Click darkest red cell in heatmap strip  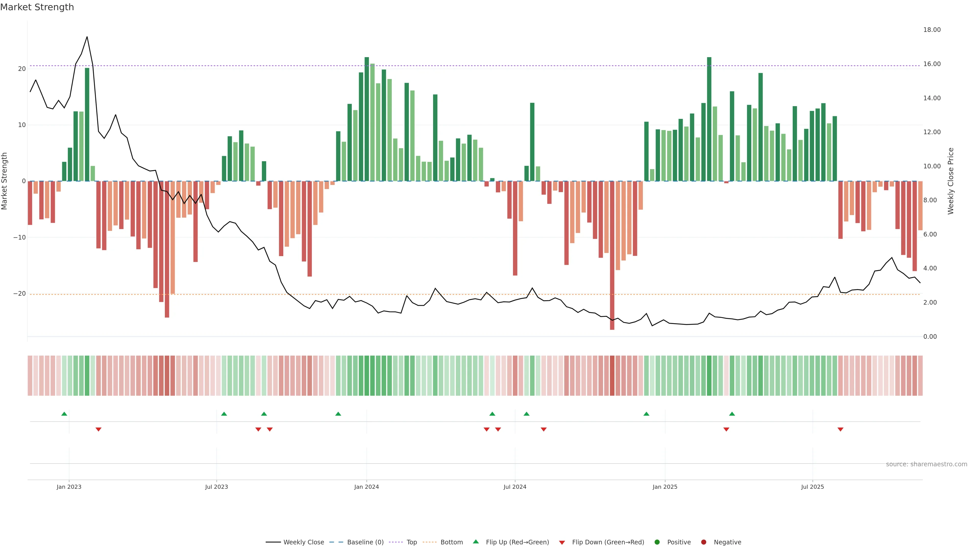click(x=612, y=375)
